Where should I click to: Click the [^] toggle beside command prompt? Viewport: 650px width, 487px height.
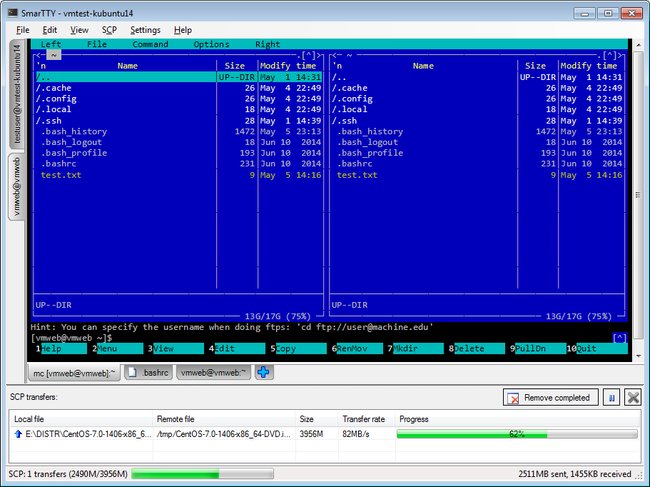pos(620,338)
